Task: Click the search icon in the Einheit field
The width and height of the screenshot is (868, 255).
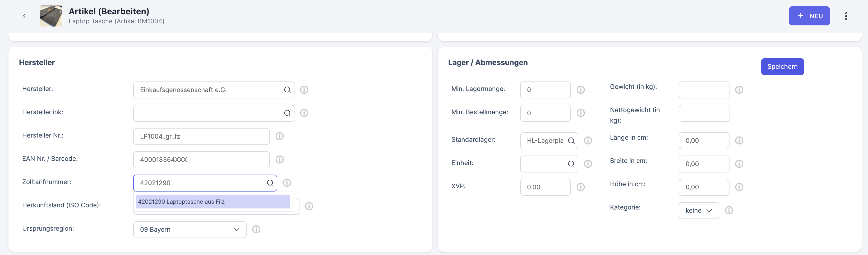Action: pos(571,164)
